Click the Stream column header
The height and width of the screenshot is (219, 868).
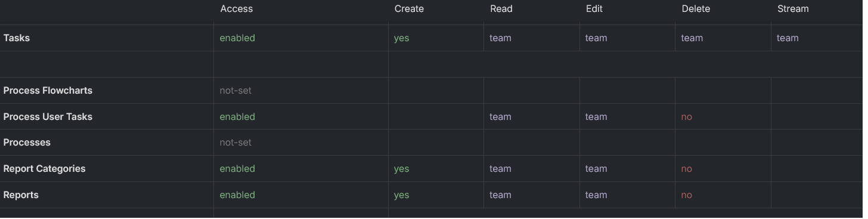point(793,9)
